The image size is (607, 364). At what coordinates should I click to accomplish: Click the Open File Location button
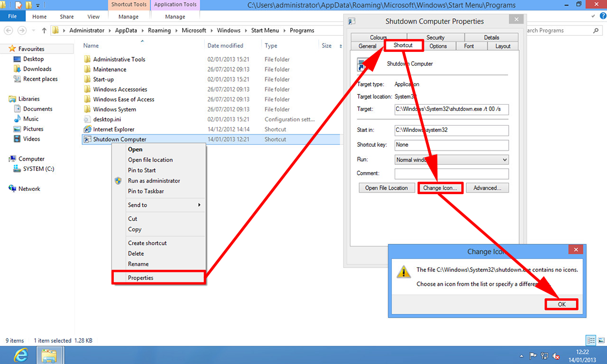coord(386,188)
